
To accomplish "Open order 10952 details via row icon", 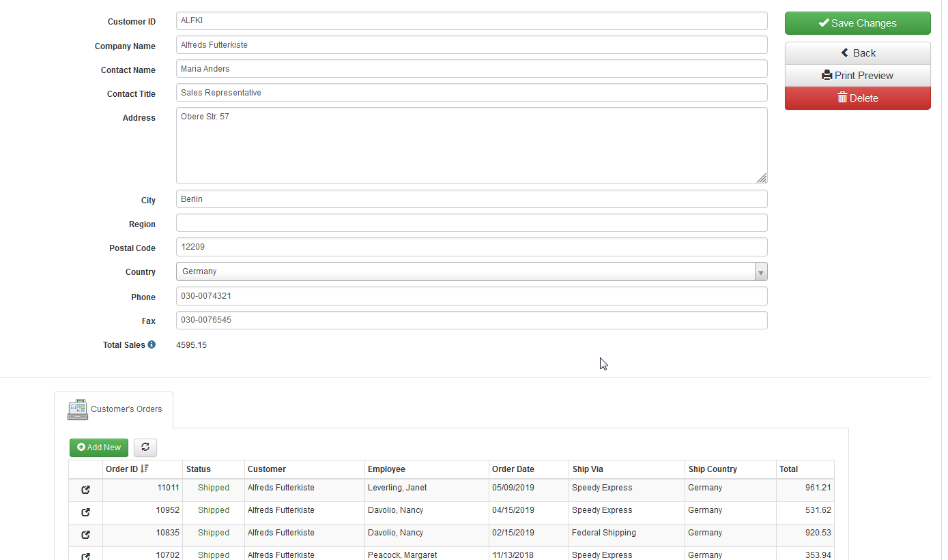I will tap(86, 512).
